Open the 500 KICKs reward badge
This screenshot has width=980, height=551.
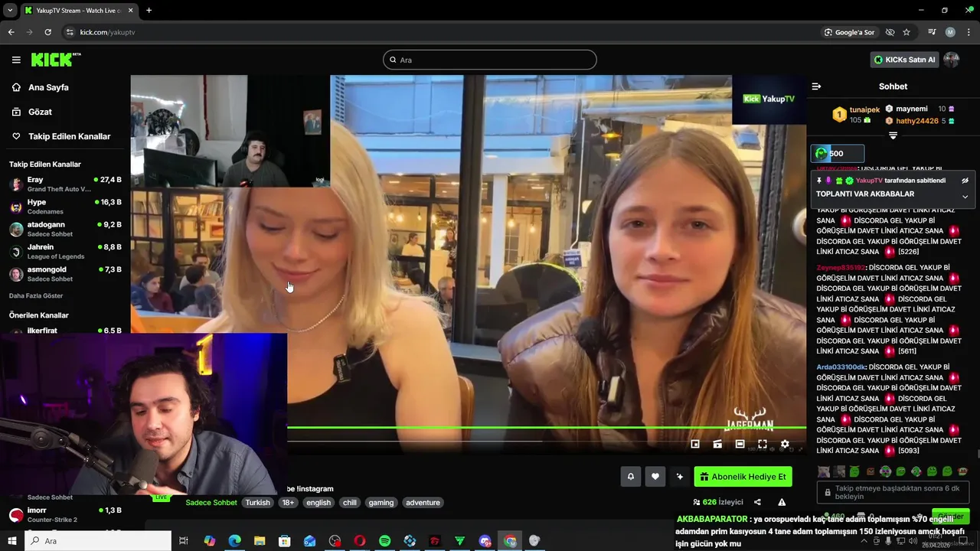[x=837, y=153]
